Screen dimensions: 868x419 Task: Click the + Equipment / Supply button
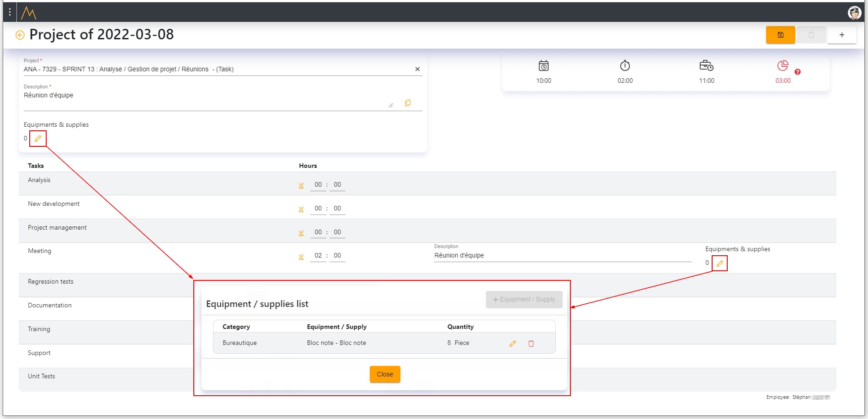click(524, 300)
